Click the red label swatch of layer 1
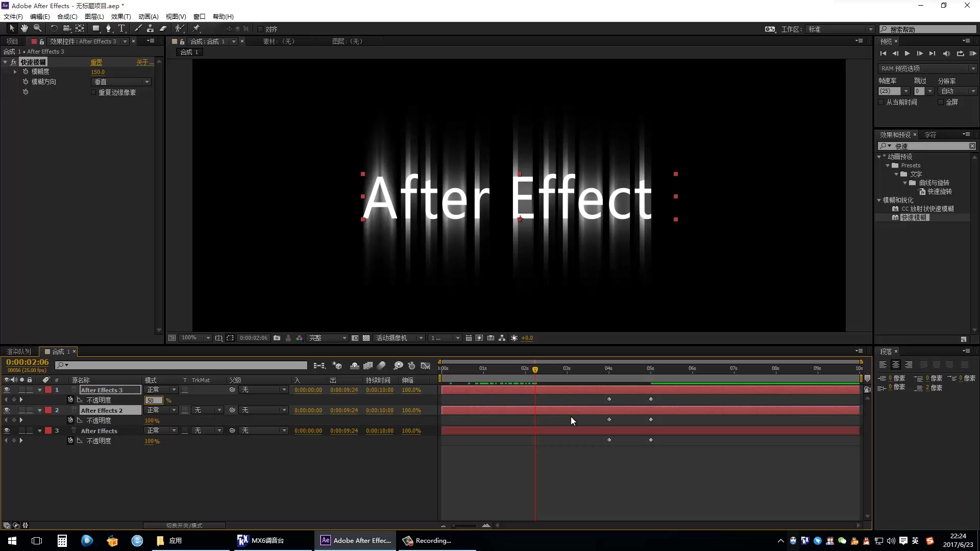The image size is (980, 551). point(48,390)
